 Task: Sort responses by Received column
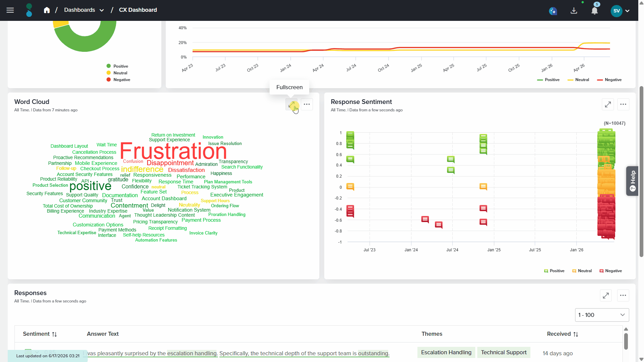(x=563, y=334)
